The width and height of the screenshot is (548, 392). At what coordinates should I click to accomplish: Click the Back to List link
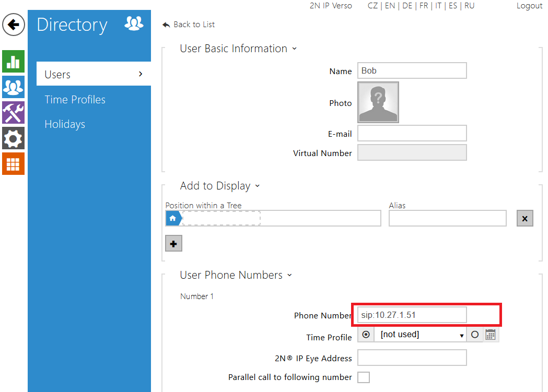(x=189, y=25)
